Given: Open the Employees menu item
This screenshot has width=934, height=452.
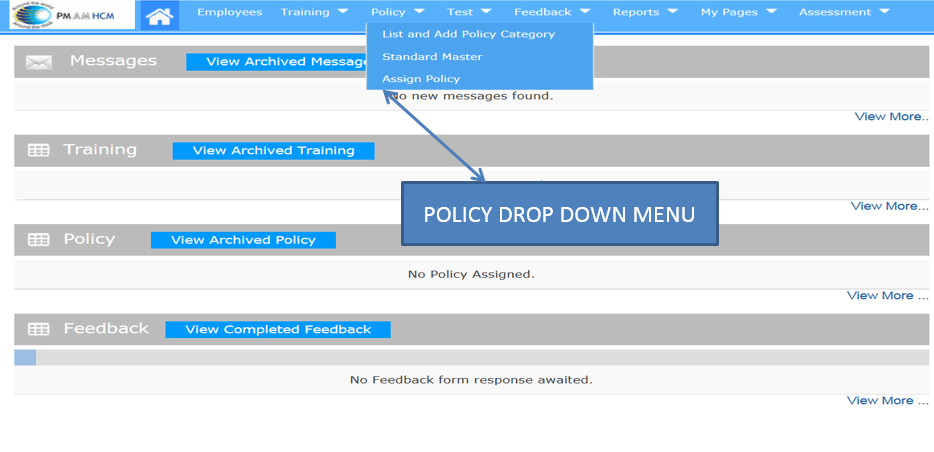Looking at the screenshot, I should [230, 12].
